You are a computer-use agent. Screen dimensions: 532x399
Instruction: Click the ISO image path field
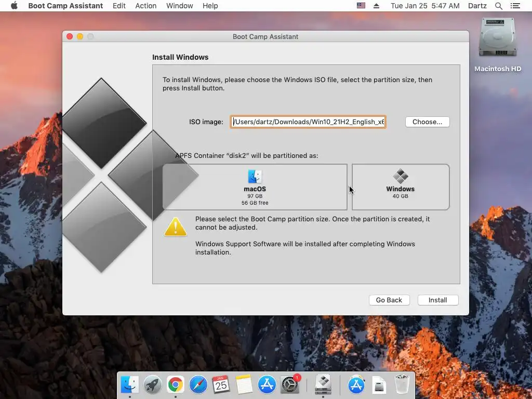pos(308,122)
